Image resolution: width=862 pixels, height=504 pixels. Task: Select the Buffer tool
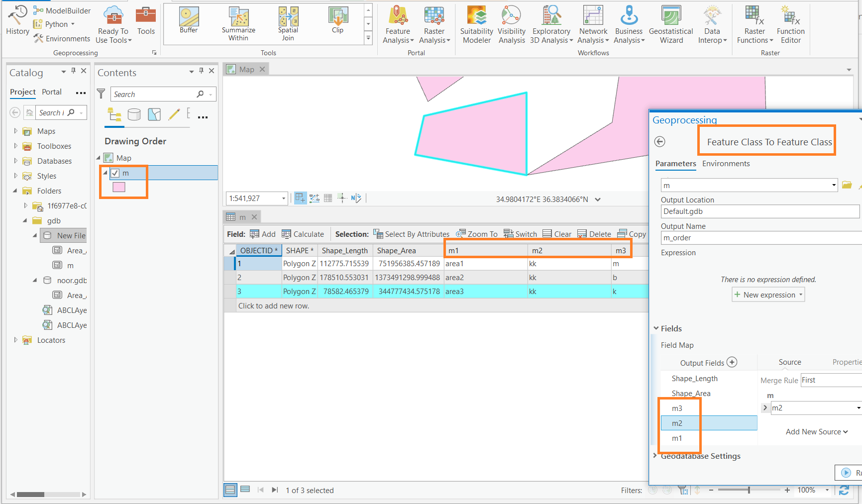[189, 22]
